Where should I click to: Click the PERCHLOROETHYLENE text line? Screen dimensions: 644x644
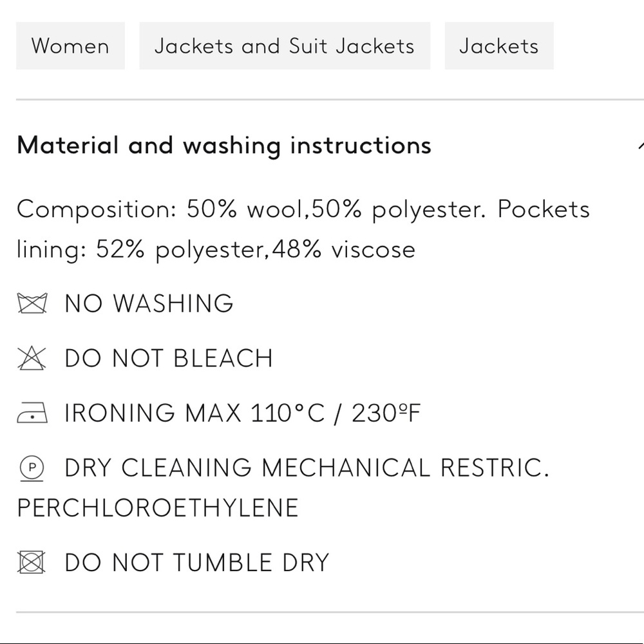tap(157, 507)
